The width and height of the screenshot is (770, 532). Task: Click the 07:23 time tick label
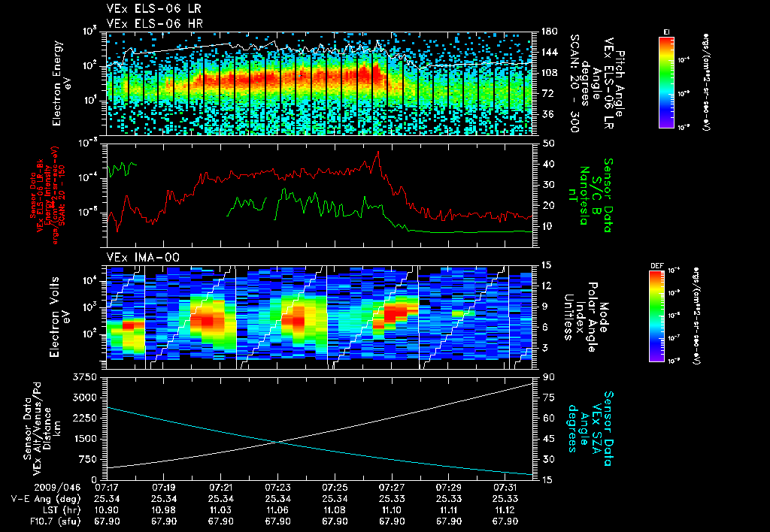pyautogui.click(x=277, y=488)
